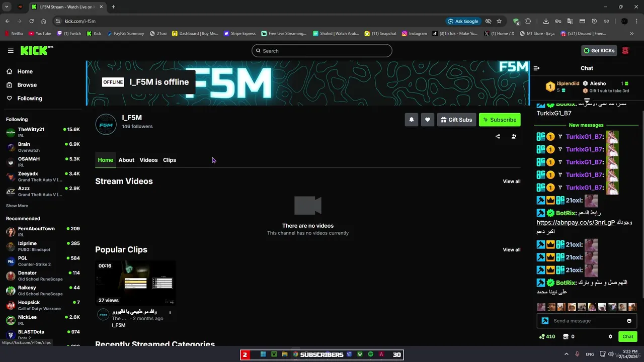Image resolution: width=644 pixels, height=362 pixels.
Task: Click the volume icon in system tray
Action: click(610, 354)
